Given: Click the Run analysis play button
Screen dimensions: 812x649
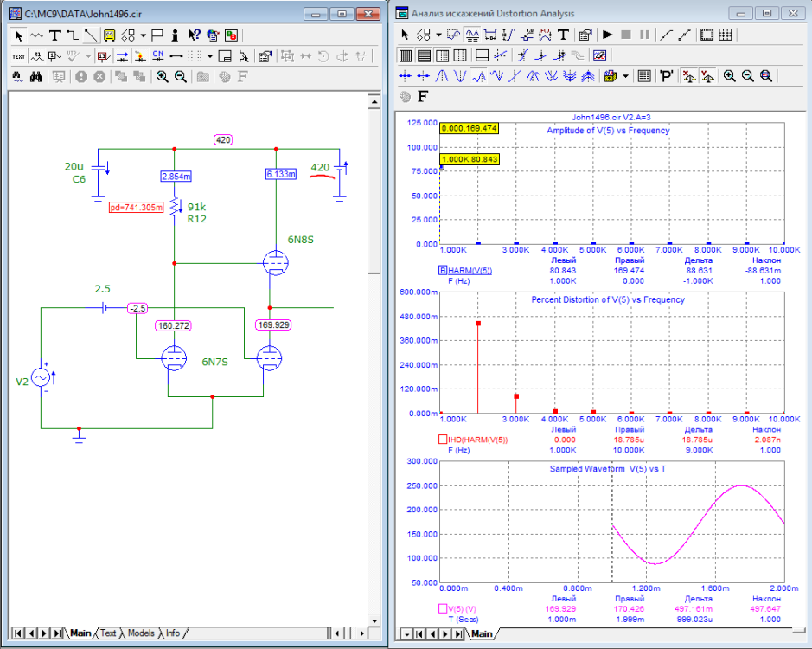Looking at the screenshot, I should coord(608,35).
